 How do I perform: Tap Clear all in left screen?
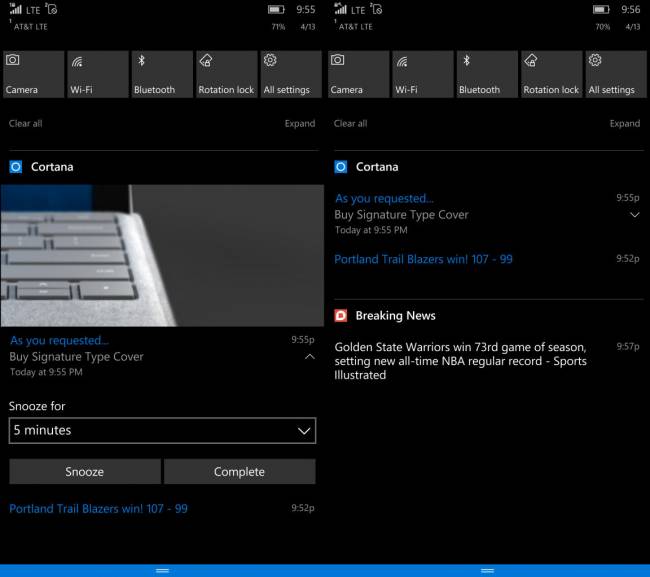point(26,124)
